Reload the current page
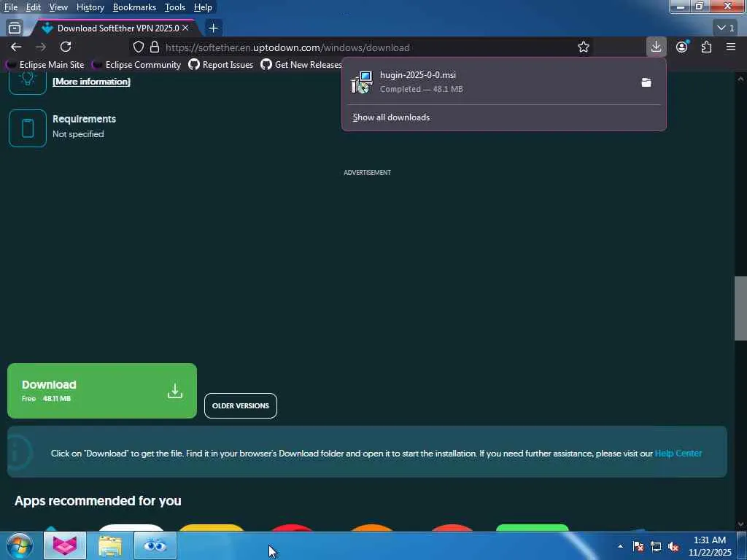 (x=66, y=47)
